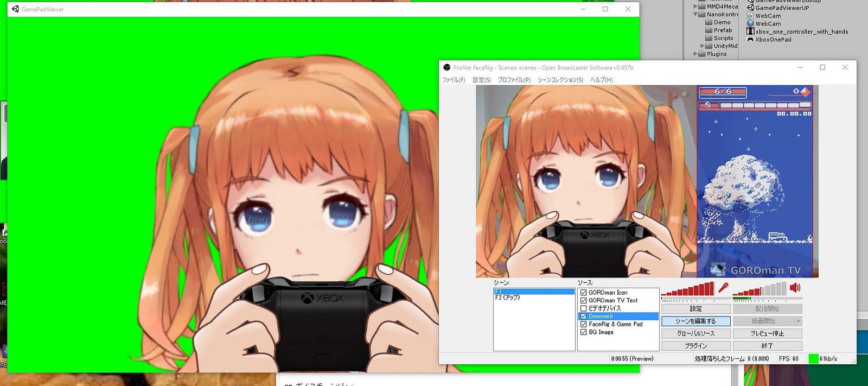Click the Unity logo in GamePadViewer title bar

coord(15,9)
